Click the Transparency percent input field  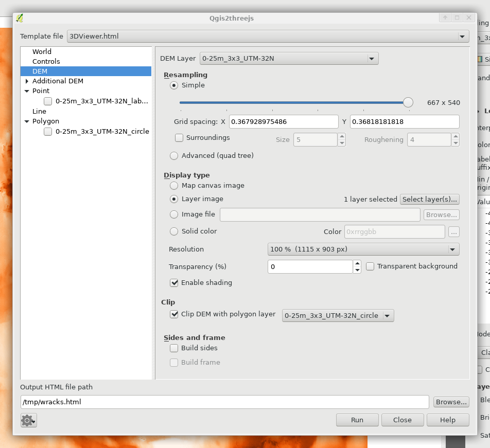[310, 266]
